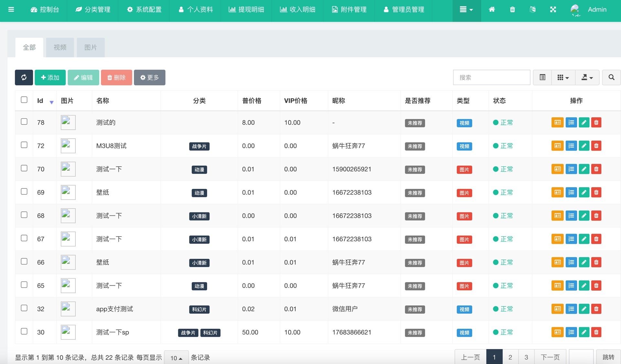
Task: Click the hamburger sidebar toggle icon
Action: pyautogui.click(x=11, y=10)
